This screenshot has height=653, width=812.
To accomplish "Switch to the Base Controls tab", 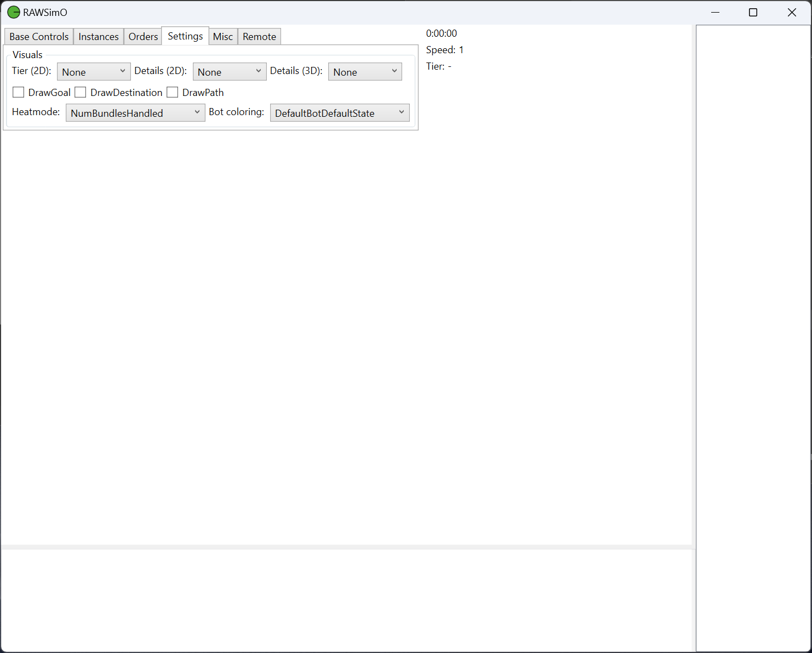I will (39, 37).
